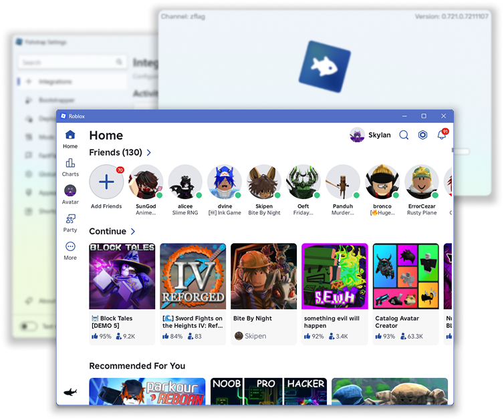Click the Add Friends plus button
504x420 pixels.
(106, 182)
